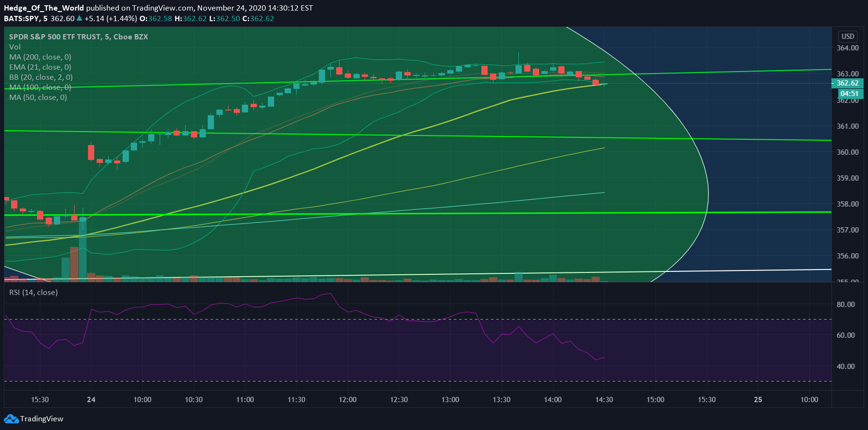The height and width of the screenshot is (430, 868).
Task: Select the Vol indicator label
Action: tap(15, 47)
